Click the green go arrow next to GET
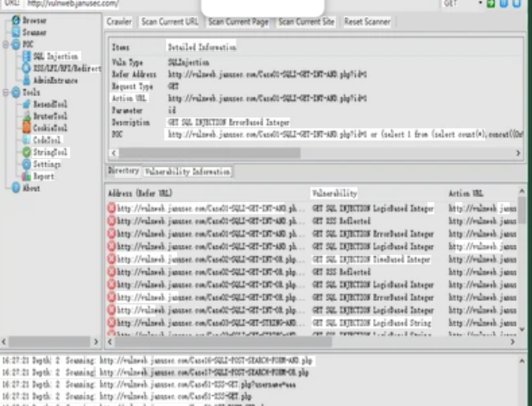This screenshot has width=532, height=406. click(x=491, y=3)
